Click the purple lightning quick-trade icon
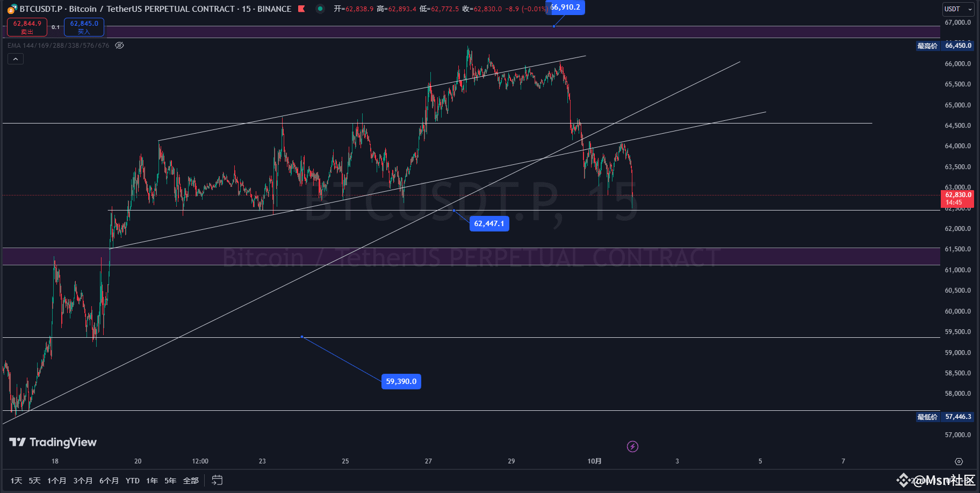 (632, 446)
